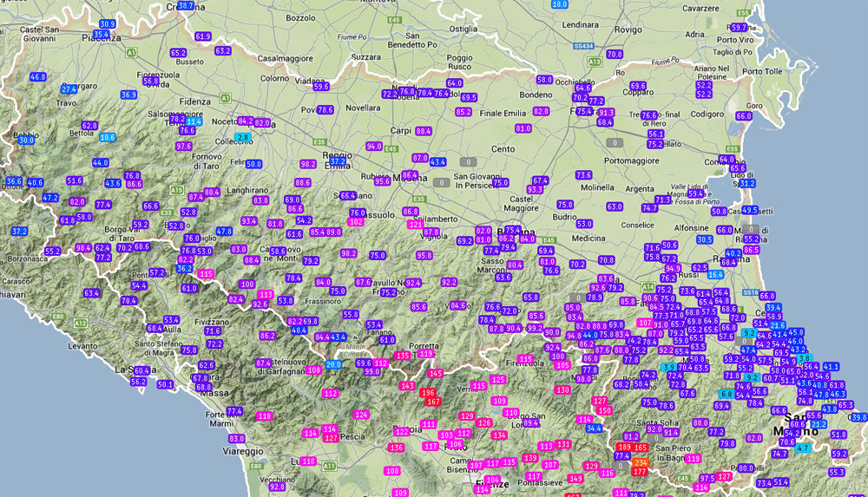Click the 66.0 marker near Goro
868x497 pixels.
pyautogui.click(x=743, y=116)
